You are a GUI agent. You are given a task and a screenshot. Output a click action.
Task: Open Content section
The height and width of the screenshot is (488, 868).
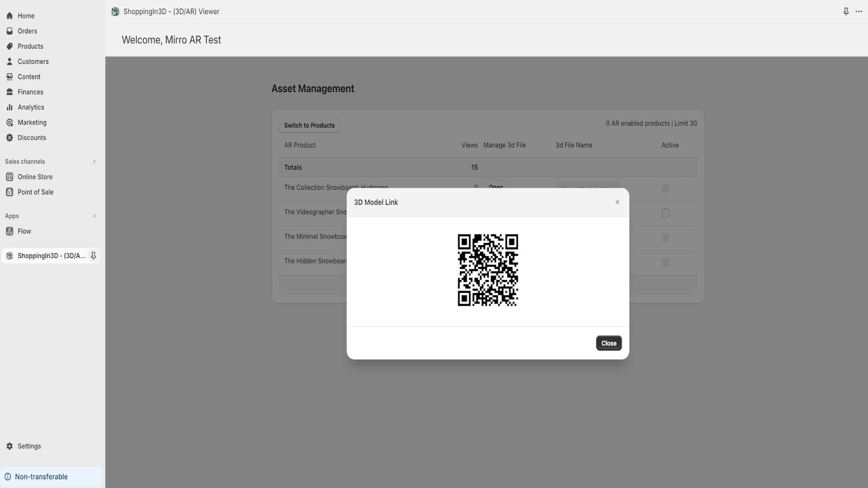(x=29, y=76)
